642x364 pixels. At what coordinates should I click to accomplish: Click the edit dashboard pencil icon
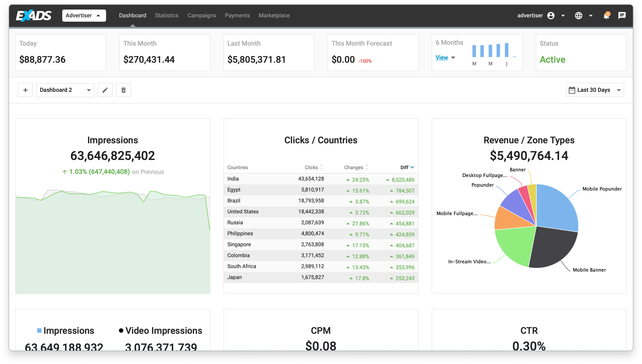point(105,90)
